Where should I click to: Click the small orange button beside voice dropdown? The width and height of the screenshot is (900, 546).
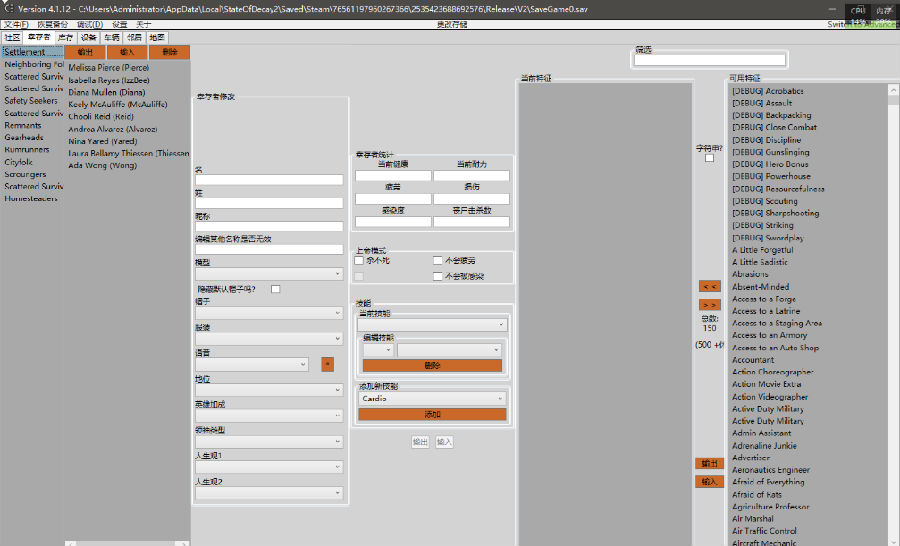pyautogui.click(x=327, y=365)
